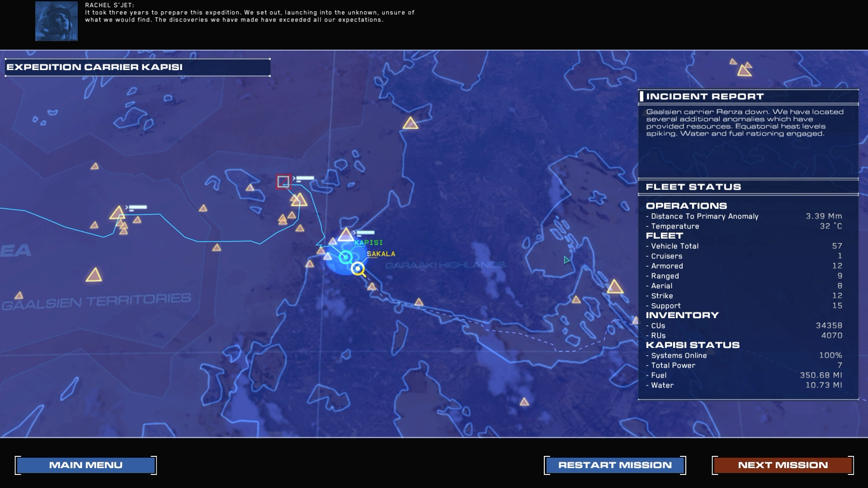Image resolution: width=868 pixels, height=488 pixels.
Task: Click the red square map marker
Action: pos(283,182)
